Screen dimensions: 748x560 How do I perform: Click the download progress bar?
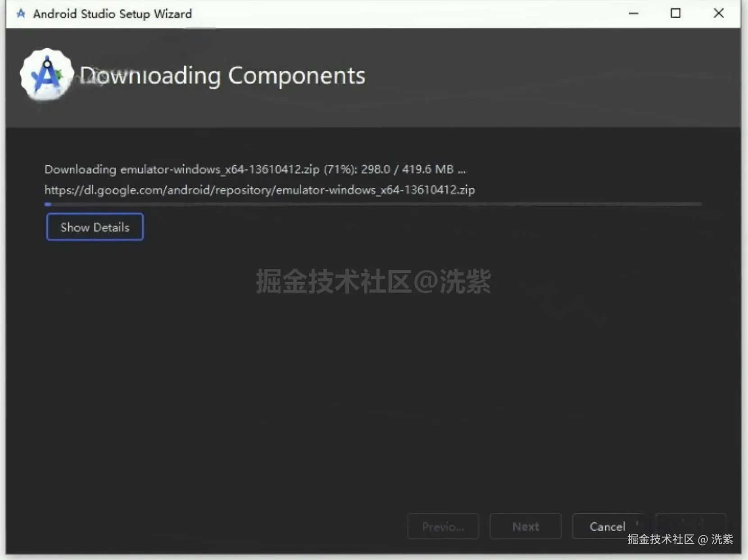click(374, 204)
